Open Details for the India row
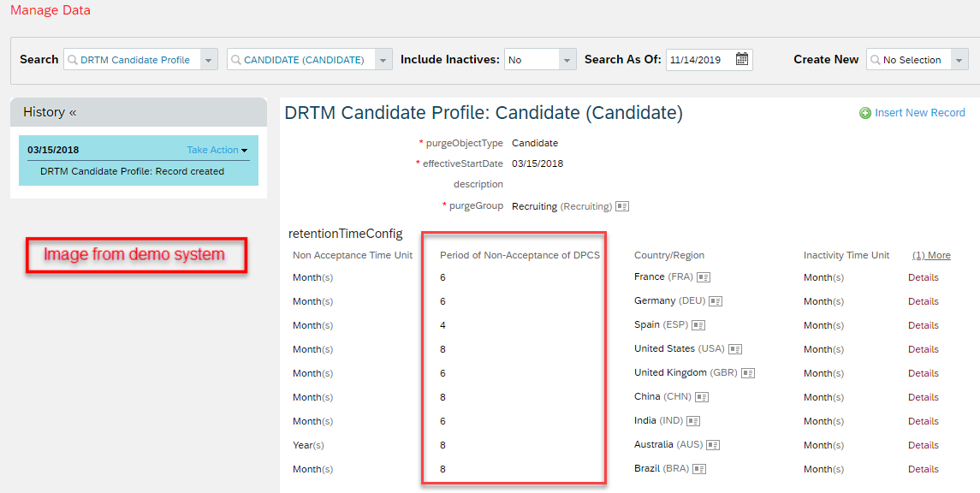Image resolution: width=980 pixels, height=493 pixels. coord(924,422)
